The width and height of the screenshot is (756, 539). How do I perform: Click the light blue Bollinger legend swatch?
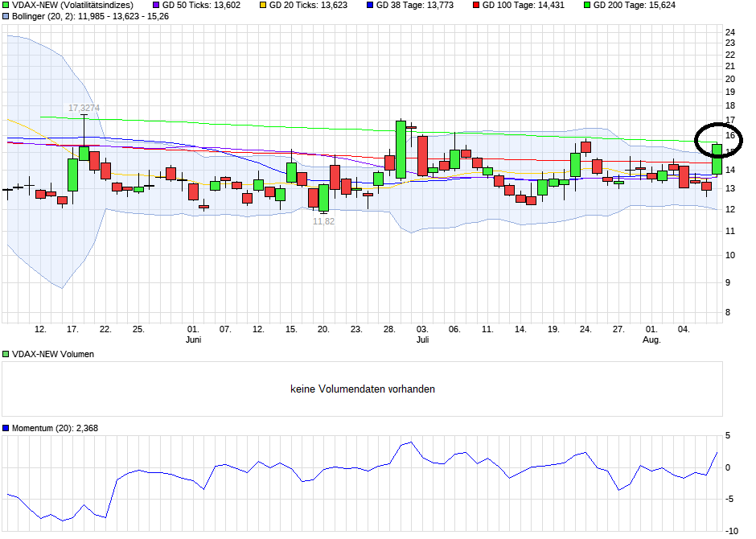click(x=6, y=16)
